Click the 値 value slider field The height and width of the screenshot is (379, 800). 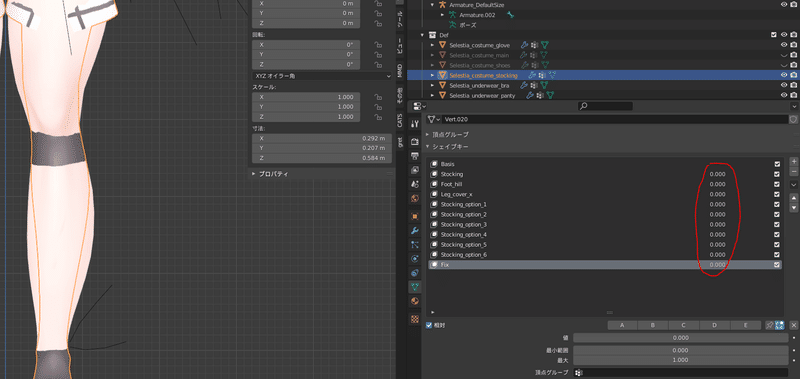[x=681, y=338]
